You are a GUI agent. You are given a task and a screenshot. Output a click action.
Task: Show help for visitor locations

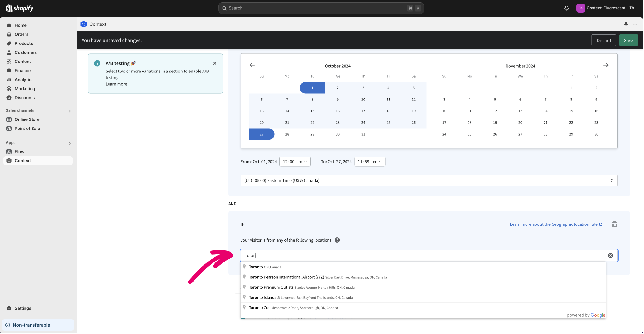click(x=337, y=240)
